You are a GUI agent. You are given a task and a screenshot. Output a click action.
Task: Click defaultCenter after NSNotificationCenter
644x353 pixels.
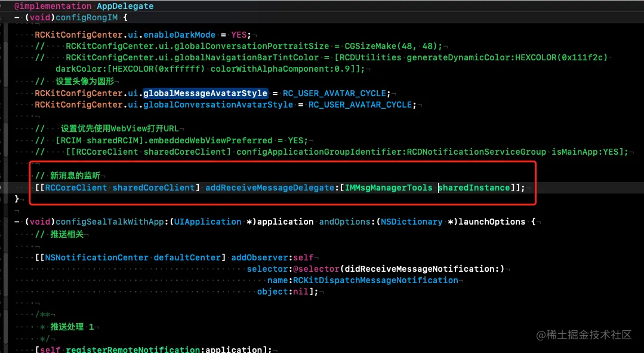(x=187, y=257)
